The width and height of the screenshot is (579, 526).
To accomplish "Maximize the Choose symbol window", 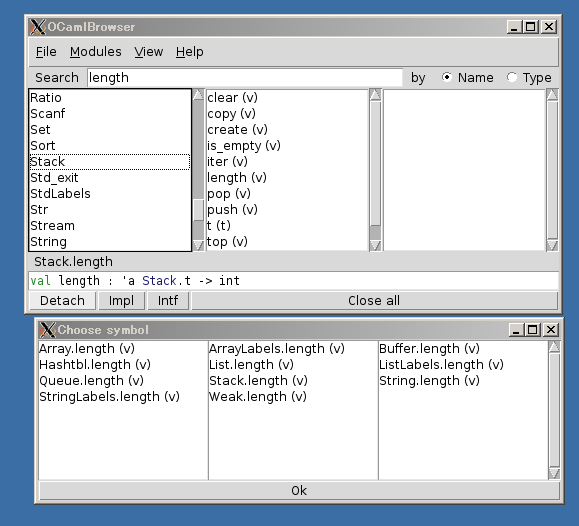I will click(533, 330).
